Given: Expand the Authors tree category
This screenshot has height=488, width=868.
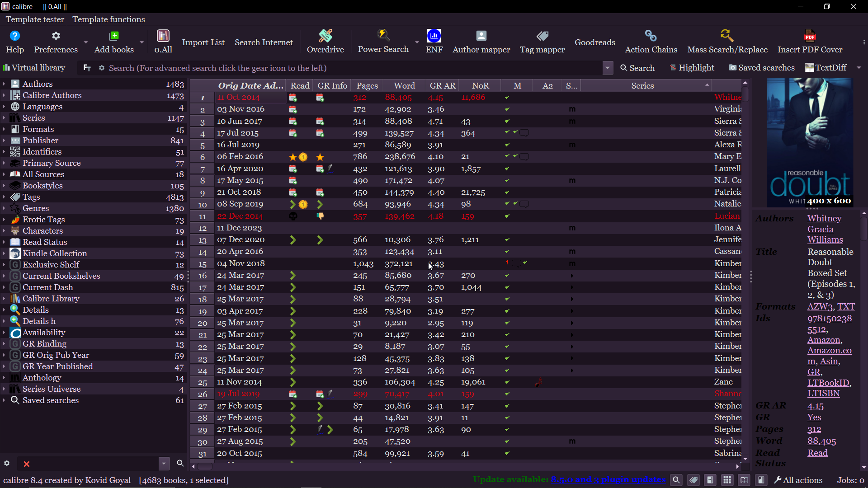Looking at the screenshot, I should 4,84.
